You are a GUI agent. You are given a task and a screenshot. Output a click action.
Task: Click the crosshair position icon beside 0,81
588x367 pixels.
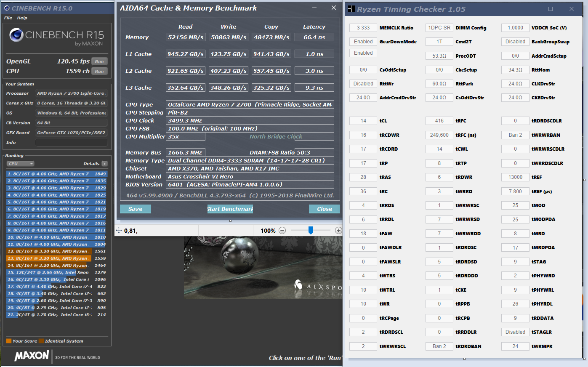point(119,231)
